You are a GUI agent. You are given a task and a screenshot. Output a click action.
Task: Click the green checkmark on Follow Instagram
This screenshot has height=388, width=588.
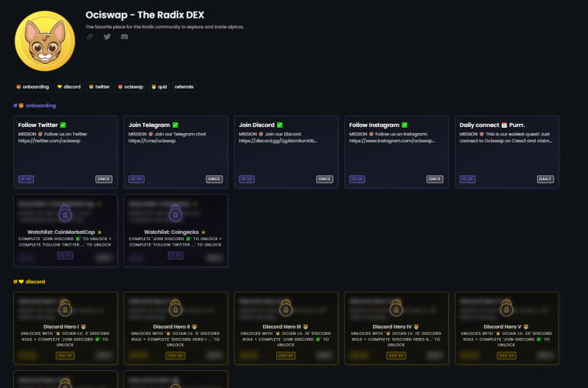tap(405, 125)
